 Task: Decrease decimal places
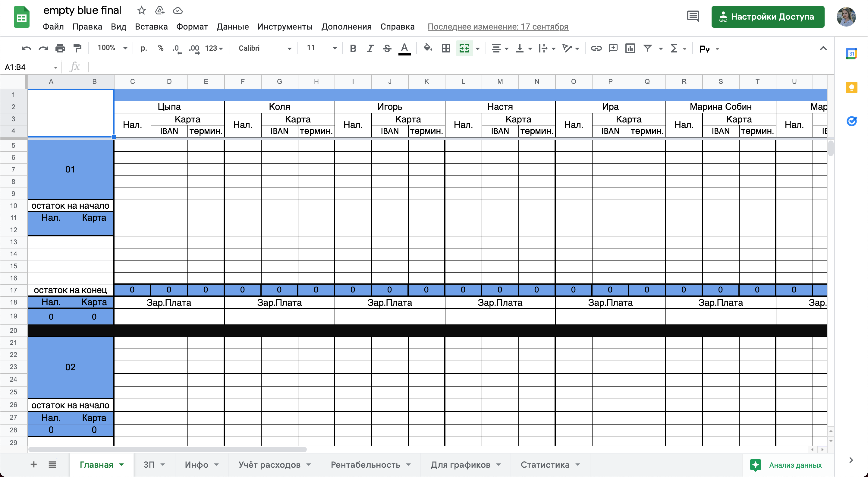point(177,49)
